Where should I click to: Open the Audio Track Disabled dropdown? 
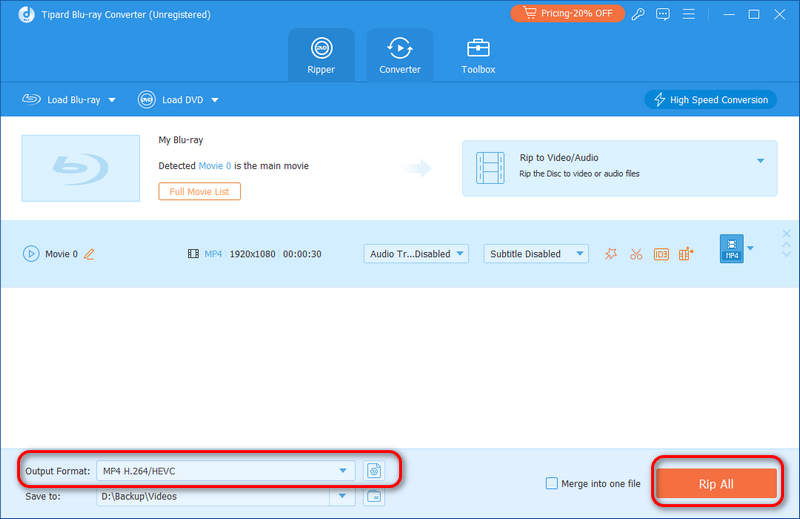coord(416,254)
